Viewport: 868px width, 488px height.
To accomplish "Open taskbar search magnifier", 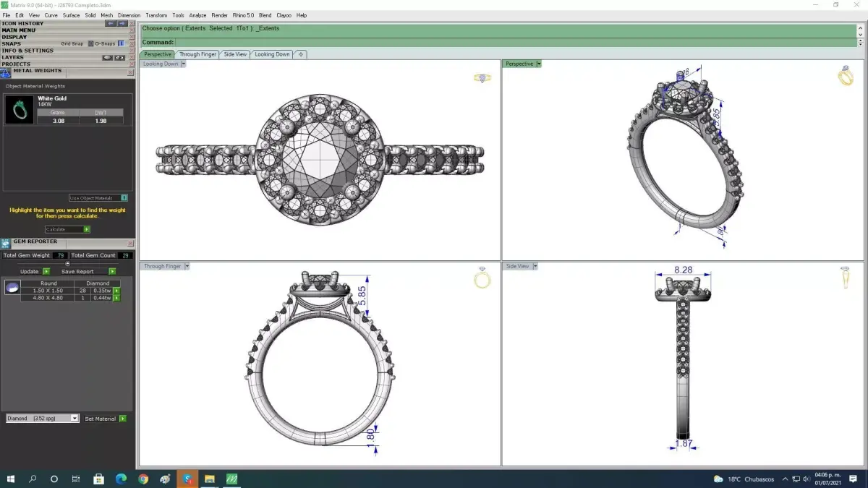I will tap(33, 479).
